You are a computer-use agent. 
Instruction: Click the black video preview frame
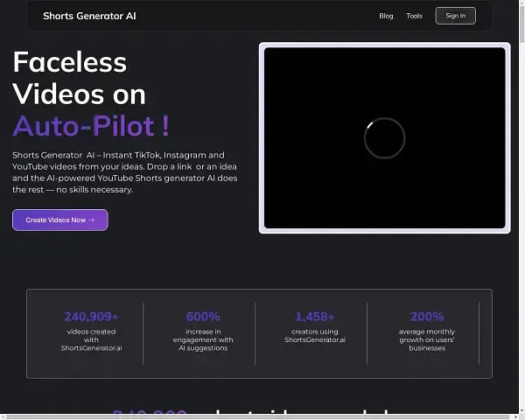tap(315, 96)
